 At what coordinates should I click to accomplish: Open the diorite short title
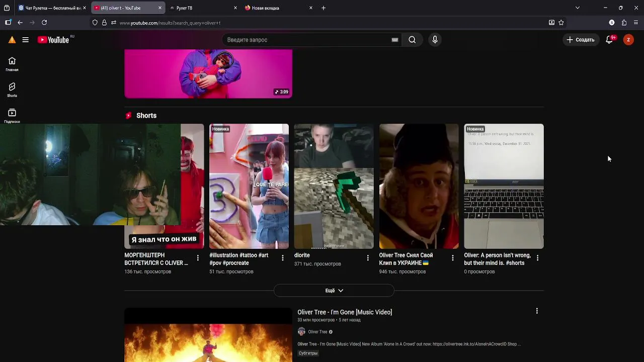pyautogui.click(x=302, y=255)
